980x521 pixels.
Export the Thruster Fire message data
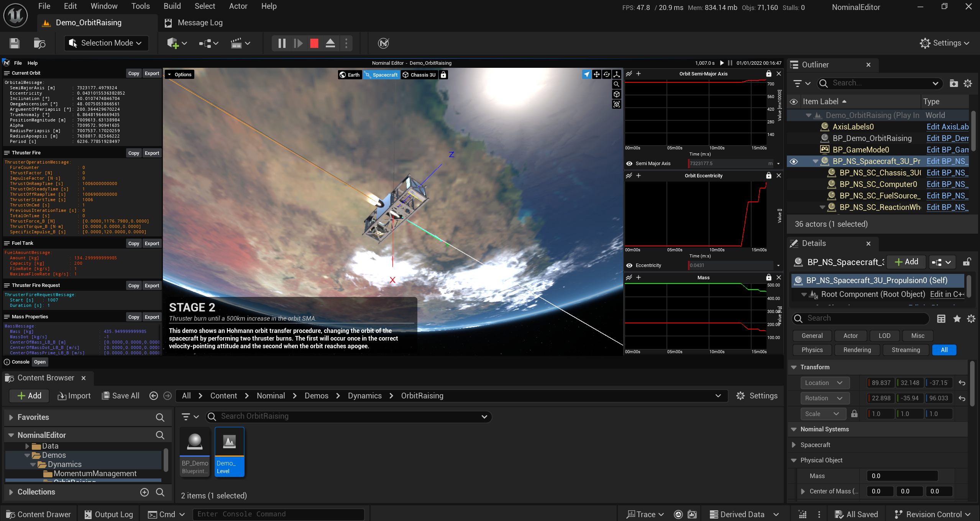click(x=152, y=153)
